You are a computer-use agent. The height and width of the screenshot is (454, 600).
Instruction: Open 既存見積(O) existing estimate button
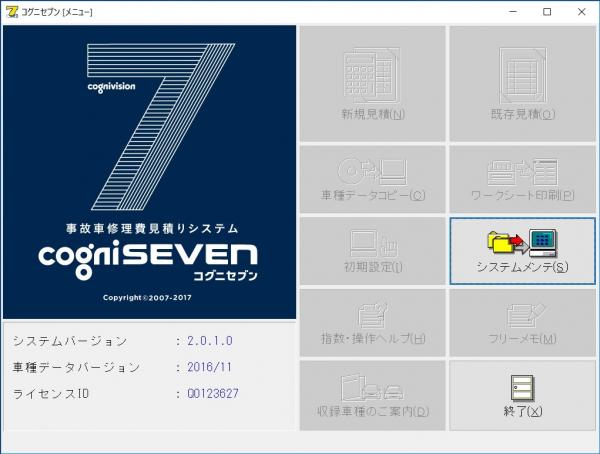[523, 84]
